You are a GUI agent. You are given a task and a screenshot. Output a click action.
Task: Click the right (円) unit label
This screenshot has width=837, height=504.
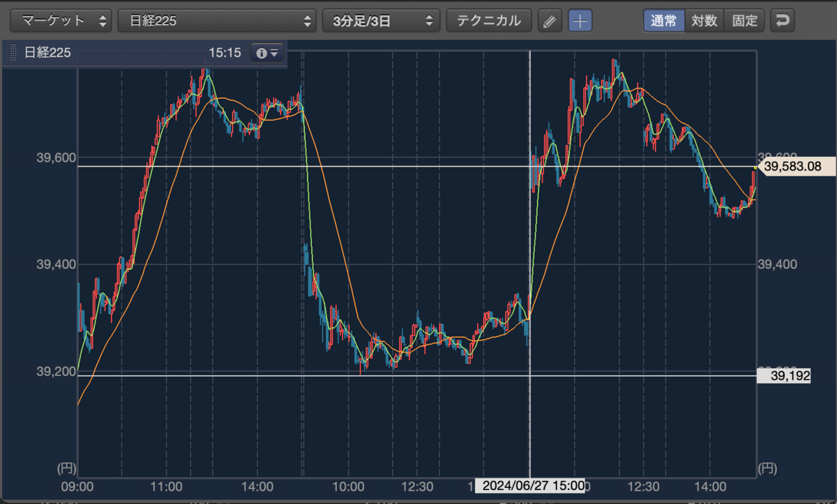768,467
